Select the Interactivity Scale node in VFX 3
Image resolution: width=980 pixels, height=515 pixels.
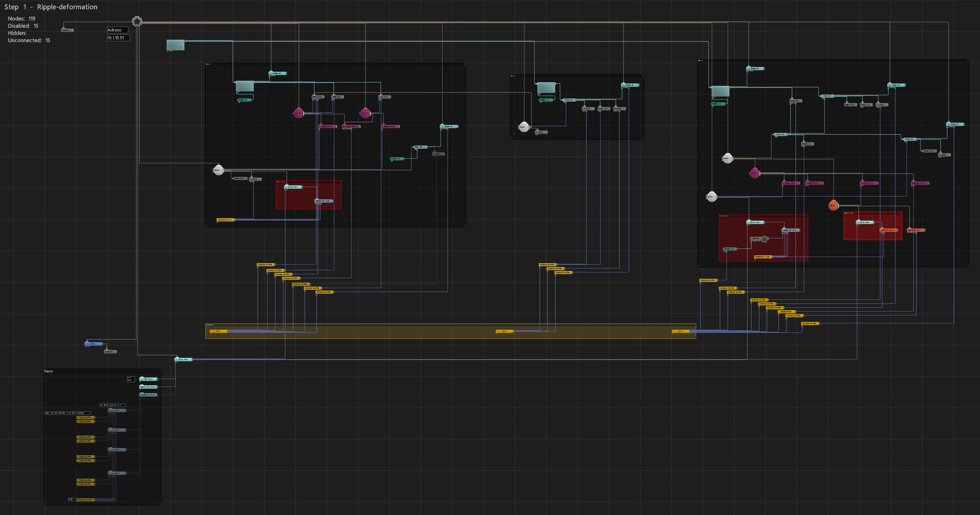pyautogui.click(x=763, y=257)
